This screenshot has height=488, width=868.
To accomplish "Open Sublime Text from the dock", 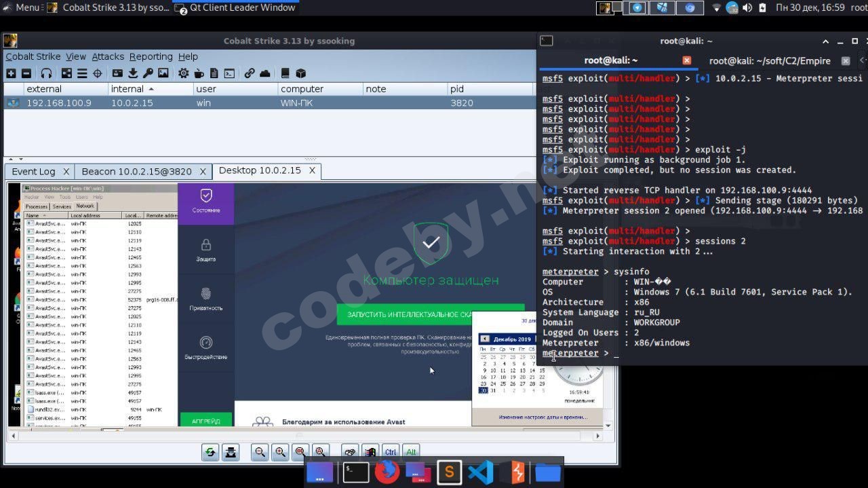I will pyautogui.click(x=448, y=472).
